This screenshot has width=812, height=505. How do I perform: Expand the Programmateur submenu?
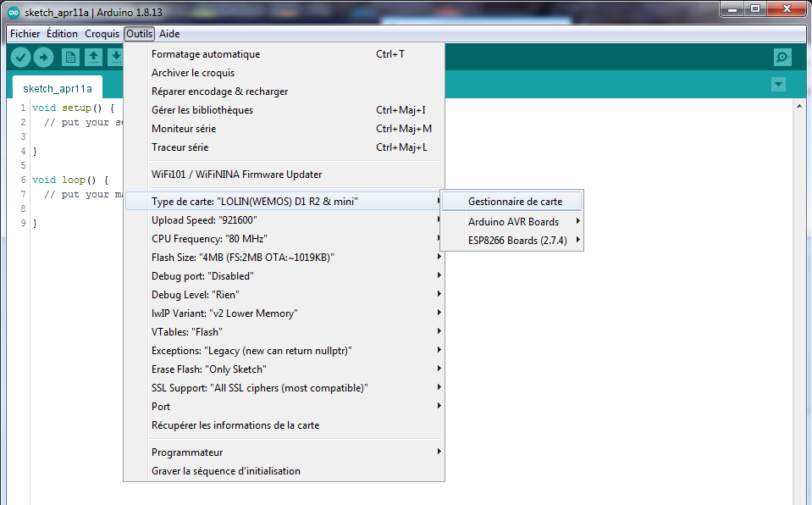pos(284,452)
